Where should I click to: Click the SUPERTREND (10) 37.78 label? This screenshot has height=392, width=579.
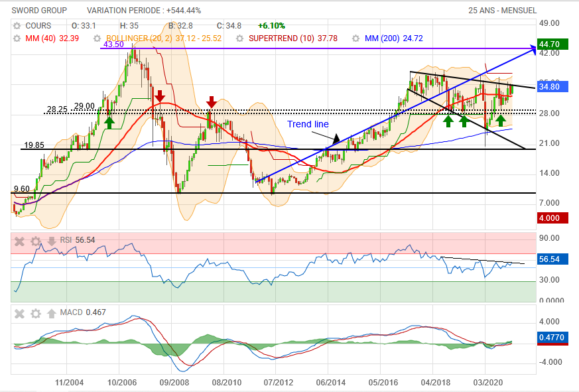293,38
